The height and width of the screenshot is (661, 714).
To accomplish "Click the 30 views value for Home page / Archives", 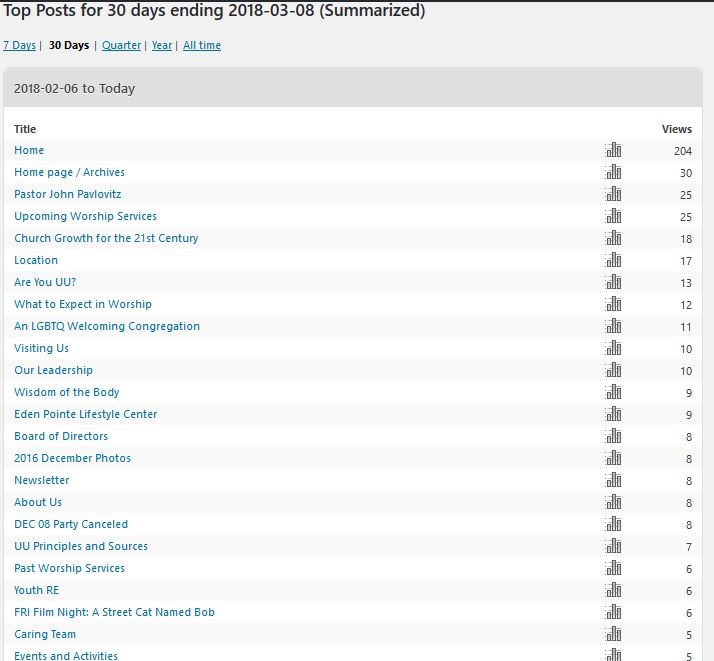I will (x=686, y=173).
